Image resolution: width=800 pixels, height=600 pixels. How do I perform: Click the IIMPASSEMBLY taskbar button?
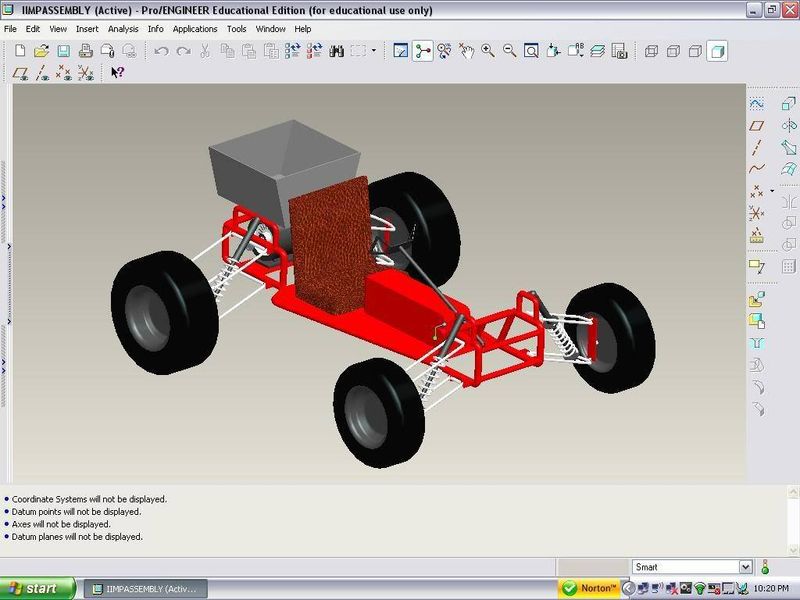click(x=145, y=588)
